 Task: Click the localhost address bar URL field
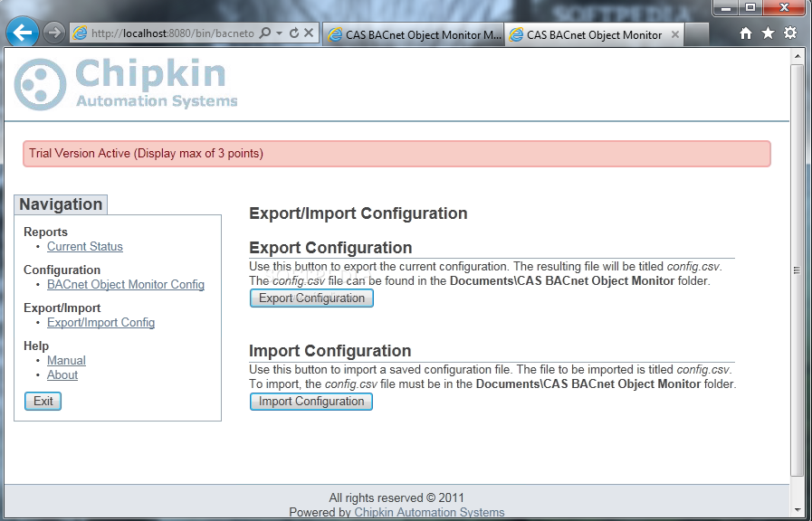coord(172,33)
